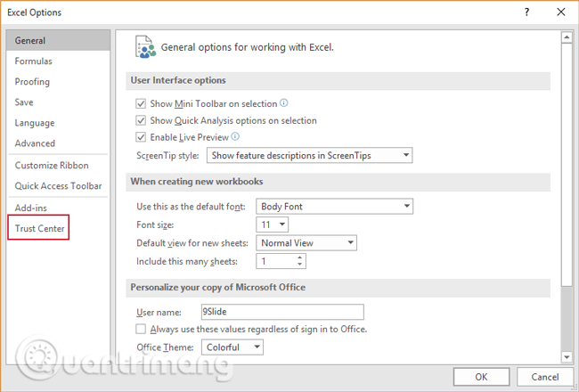Click the Cancel button

coord(545,377)
